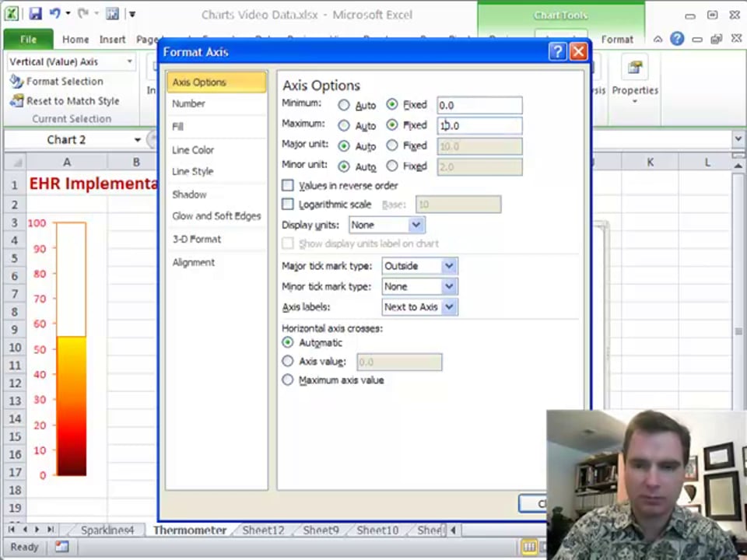Enable Logarithmic scale checkbox
The width and height of the screenshot is (747, 560).
pyautogui.click(x=288, y=204)
